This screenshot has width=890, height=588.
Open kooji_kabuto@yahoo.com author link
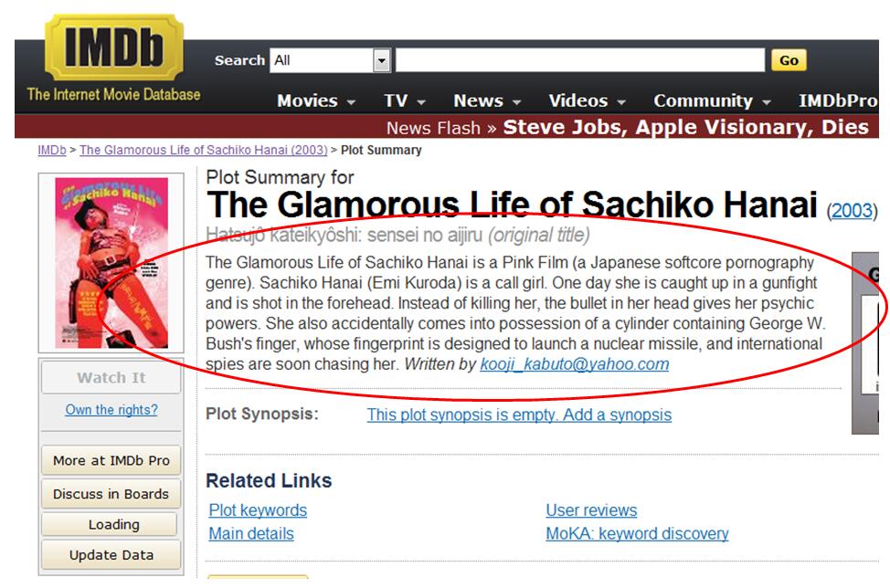pos(574,364)
